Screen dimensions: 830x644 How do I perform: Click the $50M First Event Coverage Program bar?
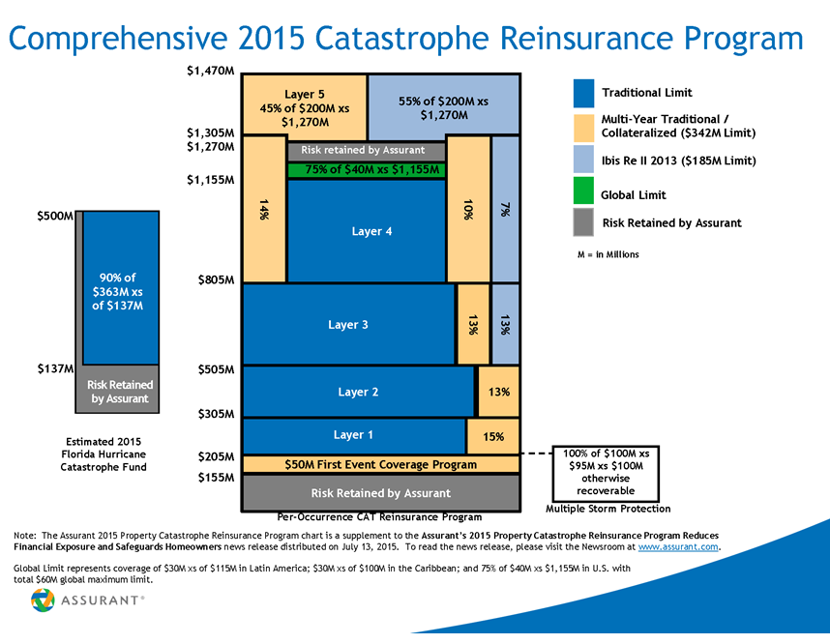coord(380,464)
